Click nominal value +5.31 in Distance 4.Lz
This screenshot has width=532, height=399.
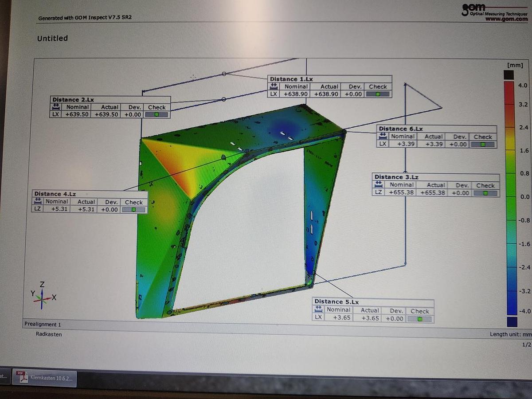coord(59,209)
